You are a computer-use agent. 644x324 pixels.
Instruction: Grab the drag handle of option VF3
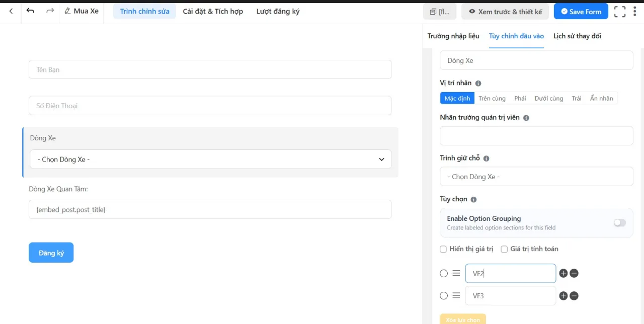click(x=456, y=296)
